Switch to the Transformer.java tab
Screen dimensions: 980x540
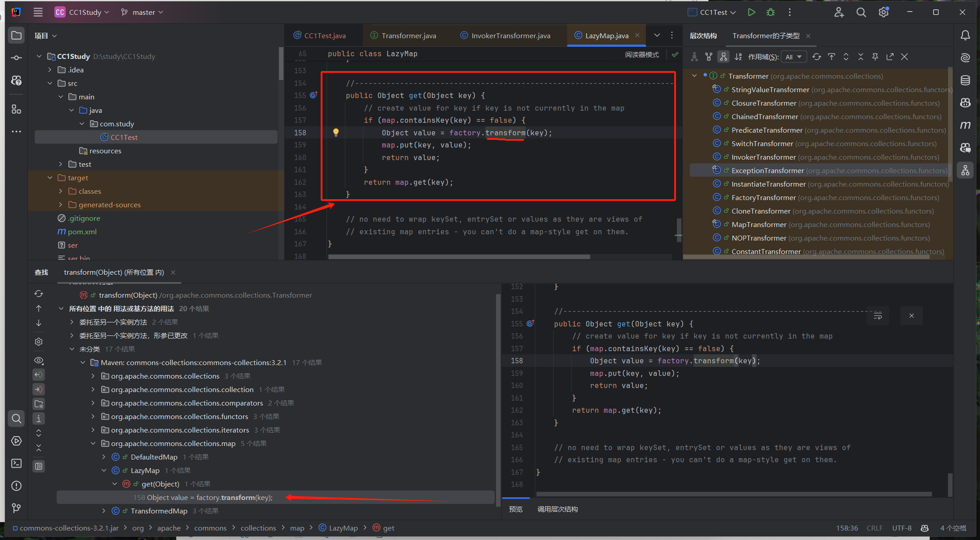403,36
